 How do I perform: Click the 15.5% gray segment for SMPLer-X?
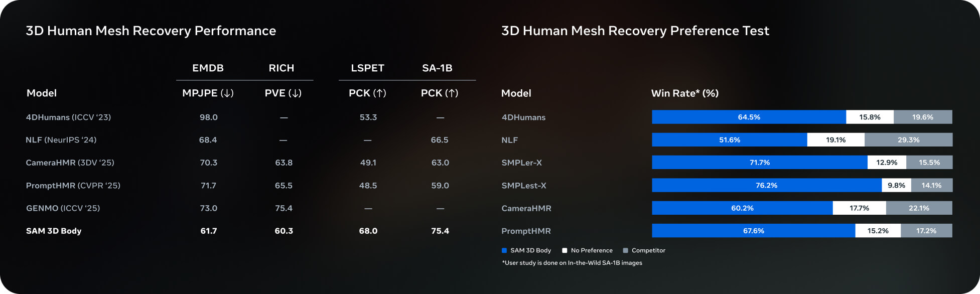tap(929, 163)
